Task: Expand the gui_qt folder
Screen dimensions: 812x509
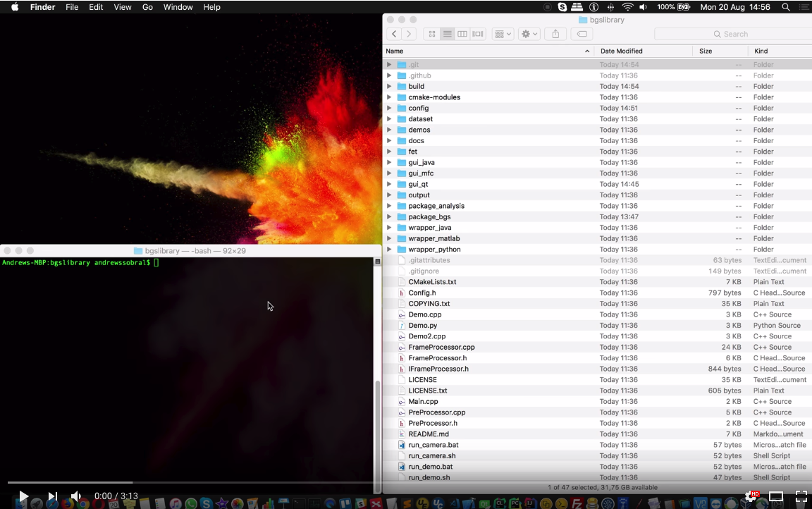Action: (x=389, y=184)
